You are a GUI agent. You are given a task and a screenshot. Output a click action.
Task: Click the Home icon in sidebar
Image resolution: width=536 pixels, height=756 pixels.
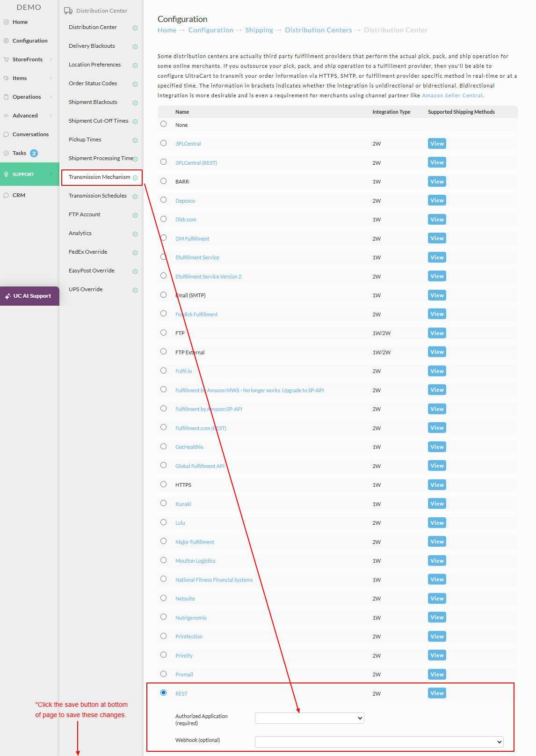[x=6, y=22]
